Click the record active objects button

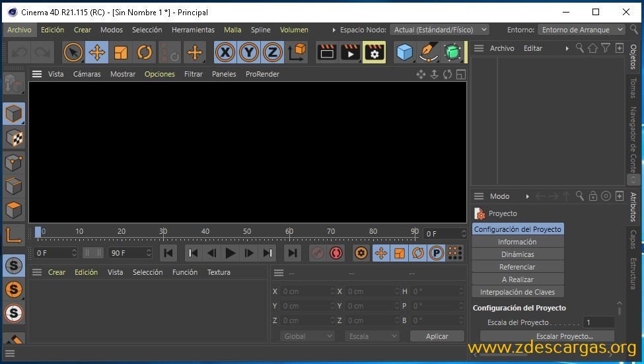click(x=317, y=253)
